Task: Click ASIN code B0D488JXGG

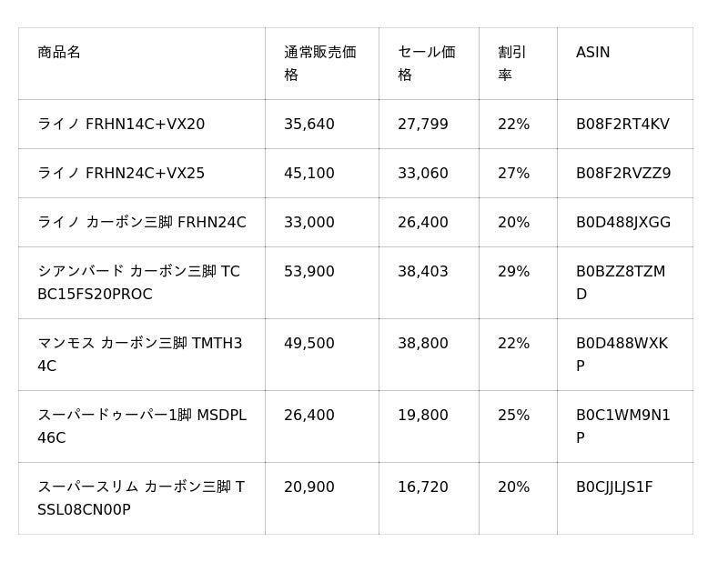Action: (623, 223)
